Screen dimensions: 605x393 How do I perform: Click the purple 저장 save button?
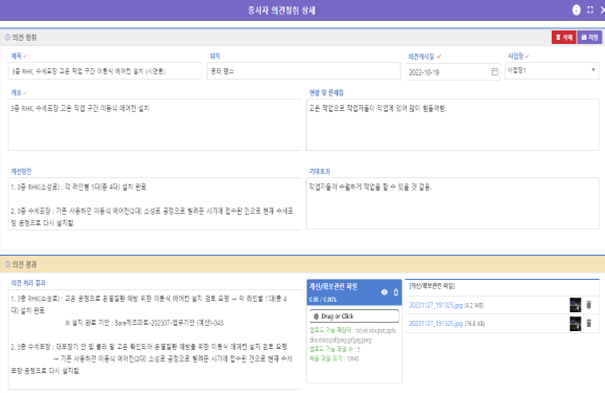pyautogui.click(x=590, y=37)
